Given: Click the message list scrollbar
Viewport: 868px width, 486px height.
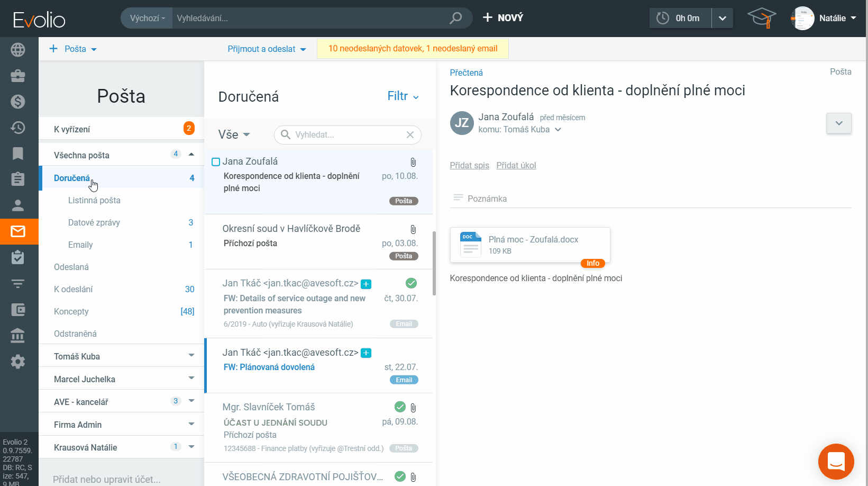Looking at the screenshot, I should (434, 263).
